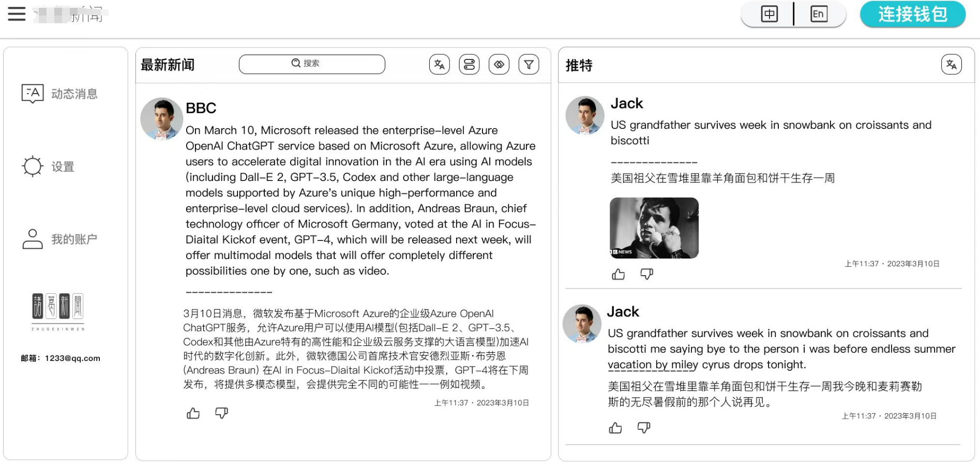Click the settings gear icon

point(33,166)
